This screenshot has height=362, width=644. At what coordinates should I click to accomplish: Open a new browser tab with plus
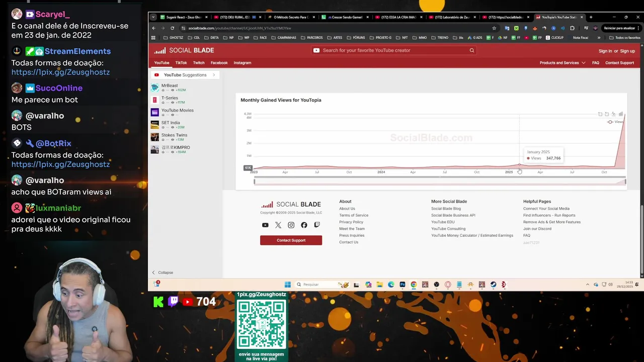coord(591,17)
